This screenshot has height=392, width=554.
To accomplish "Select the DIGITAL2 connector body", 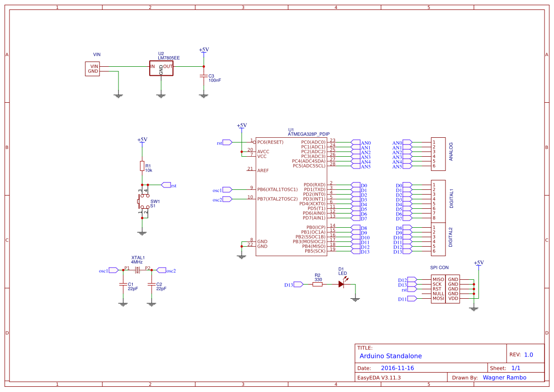I will [438, 239].
